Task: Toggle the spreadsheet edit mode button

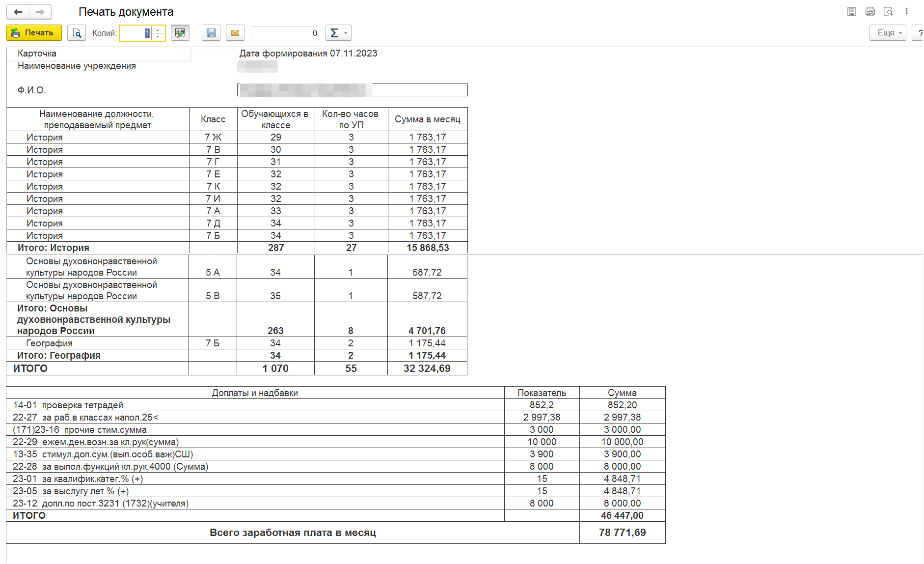Action: pyautogui.click(x=180, y=33)
